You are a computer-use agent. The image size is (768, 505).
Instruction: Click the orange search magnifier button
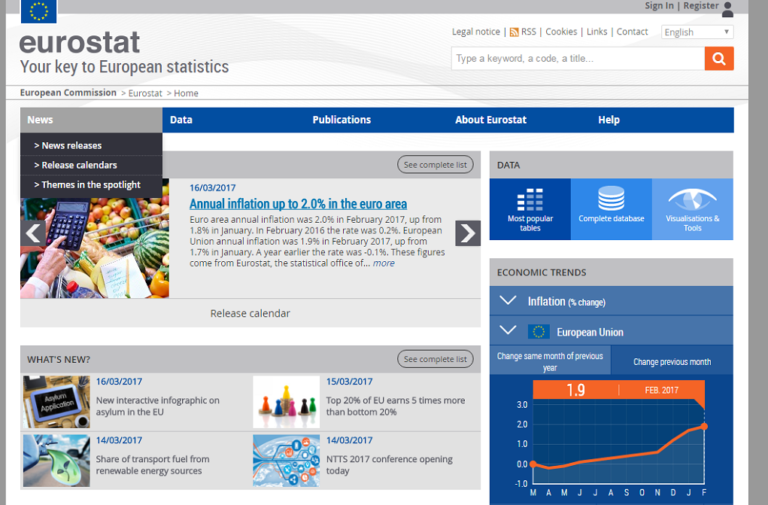(719, 59)
